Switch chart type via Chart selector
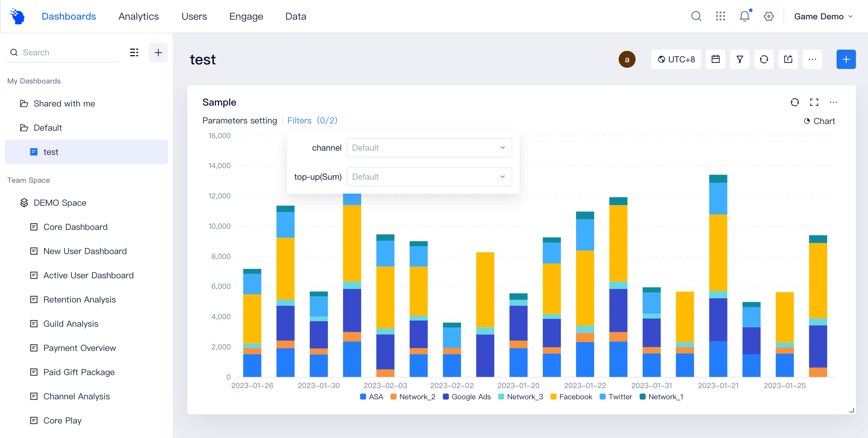The width and height of the screenshot is (868, 438). [x=819, y=121]
